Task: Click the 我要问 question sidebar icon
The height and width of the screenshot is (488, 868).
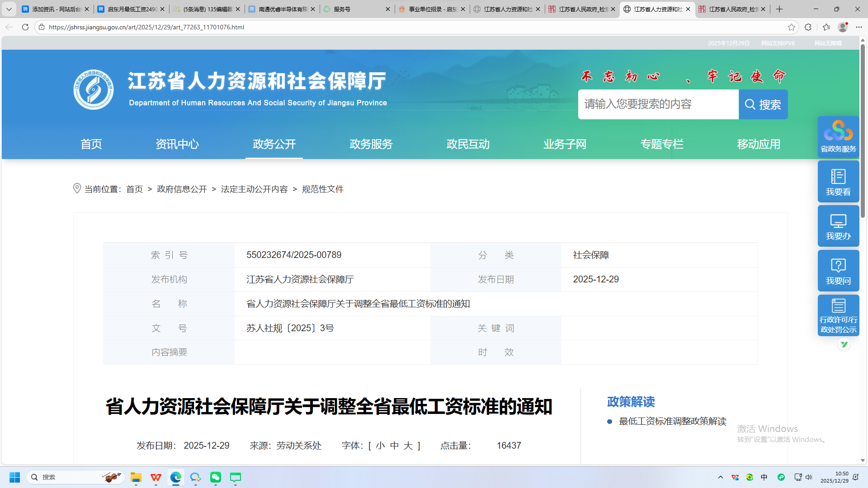Action: 838,271
